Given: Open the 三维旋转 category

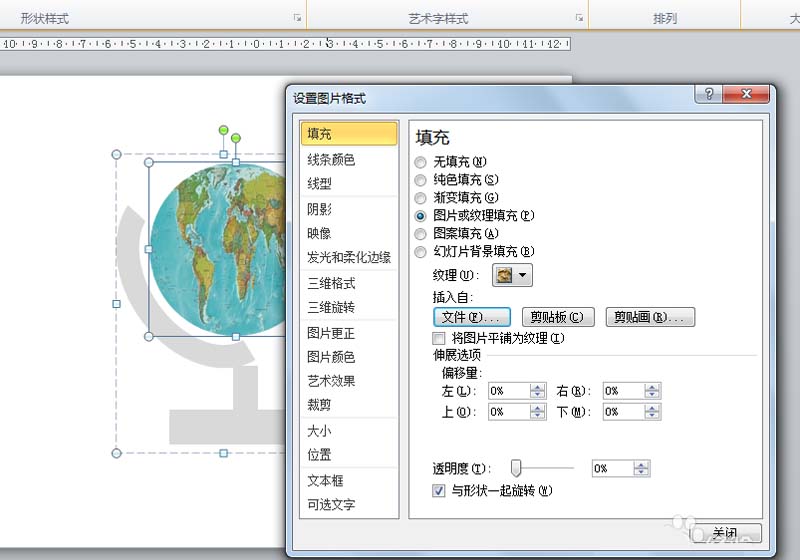Looking at the screenshot, I should [x=349, y=307].
